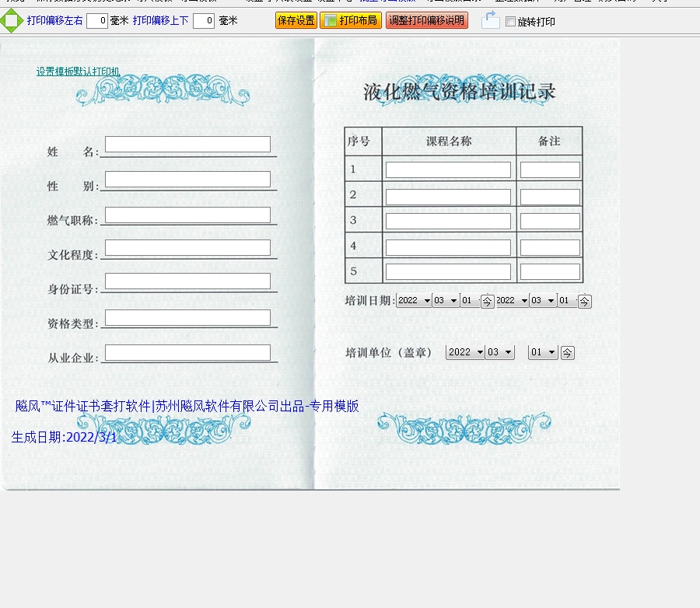Click 今 button for training start date
The height and width of the screenshot is (608, 700).
point(487,302)
